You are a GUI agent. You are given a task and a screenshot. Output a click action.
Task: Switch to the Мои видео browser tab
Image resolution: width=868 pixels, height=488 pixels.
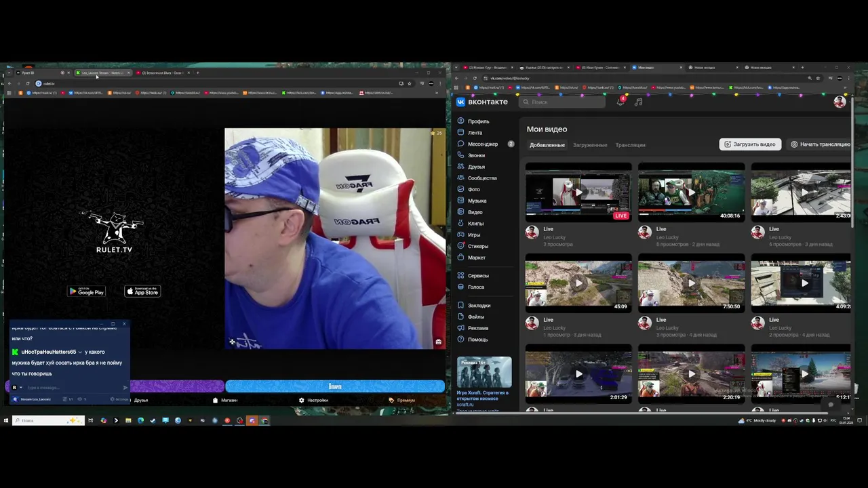pyautogui.click(x=656, y=68)
